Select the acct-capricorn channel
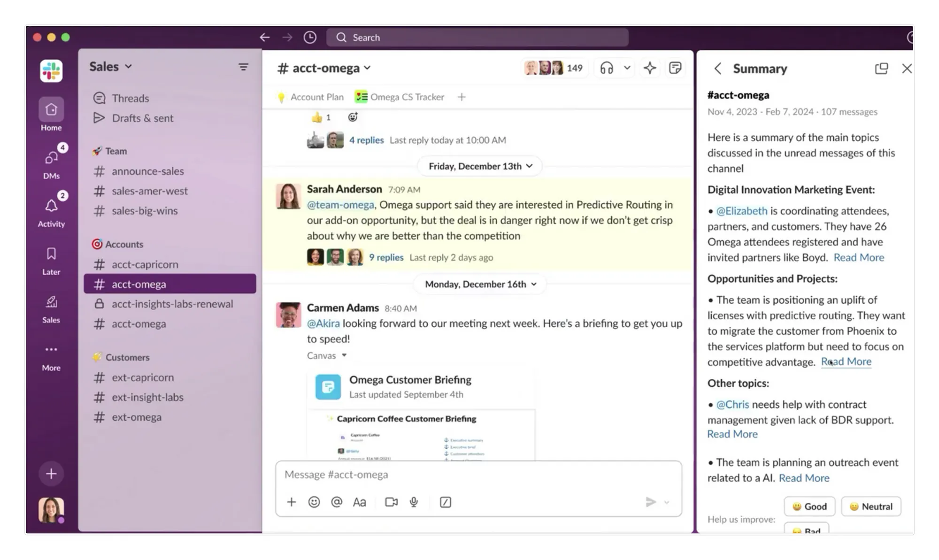This screenshot has height=560, width=939. (145, 264)
